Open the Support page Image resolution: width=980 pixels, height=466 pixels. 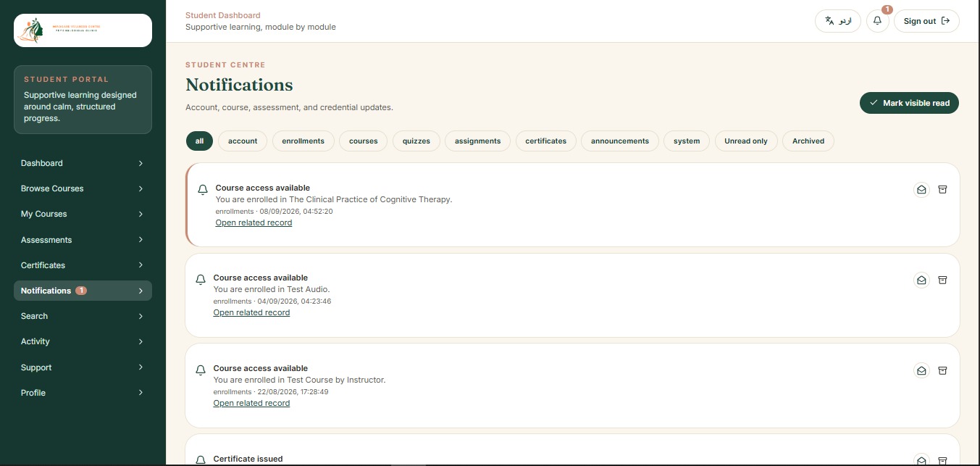tap(83, 367)
